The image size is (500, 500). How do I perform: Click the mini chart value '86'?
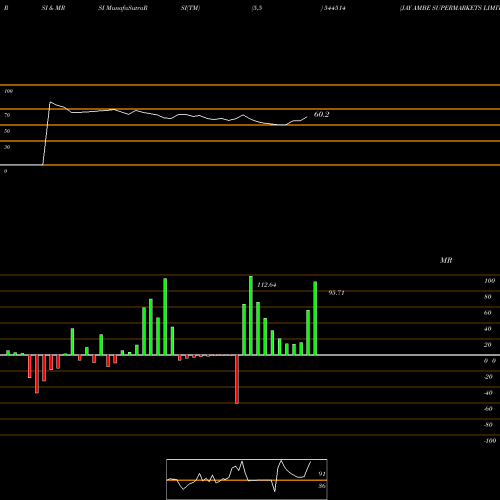(x=322, y=486)
